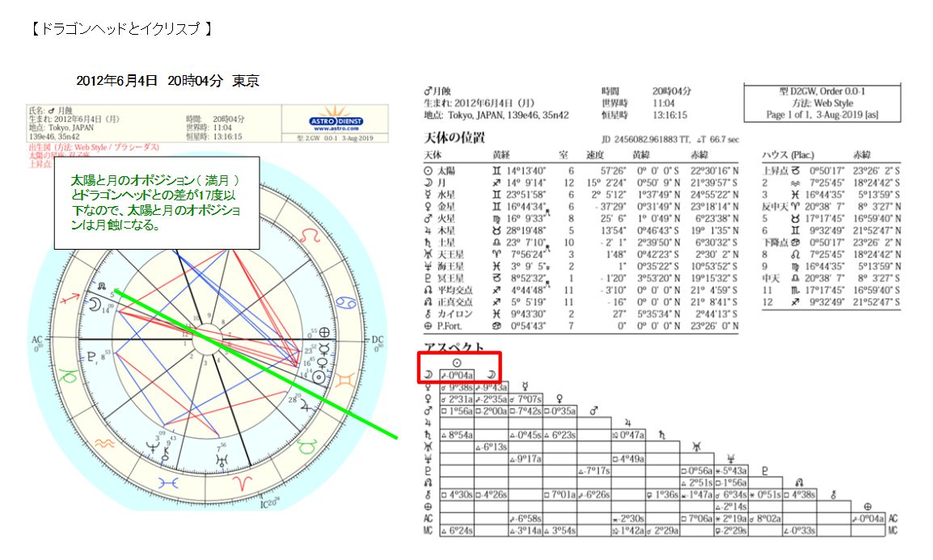Image resolution: width=933 pixels, height=560 pixels.
Task: Click the Sagittarius arrow glyph on the wheel
Action: click(x=71, y=297)
